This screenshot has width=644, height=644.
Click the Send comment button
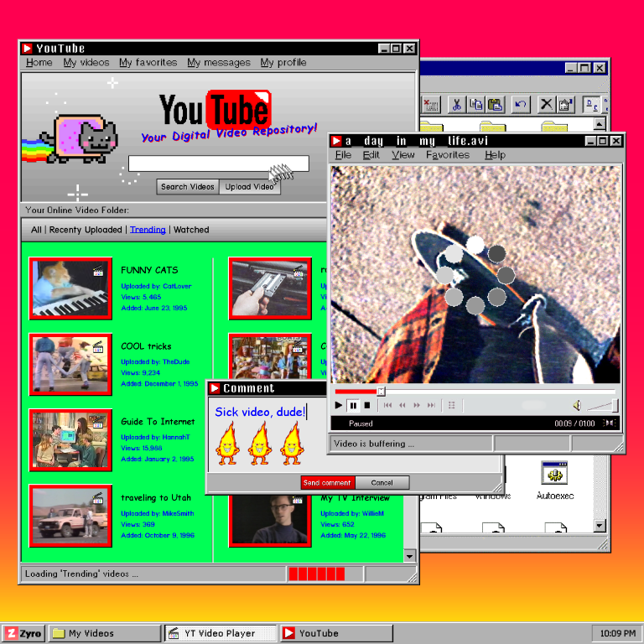click(x=327, y=483)
